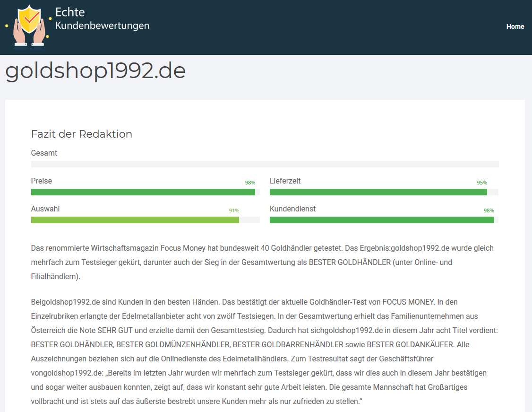Click the shield and hands logo icon

point(29,26)
